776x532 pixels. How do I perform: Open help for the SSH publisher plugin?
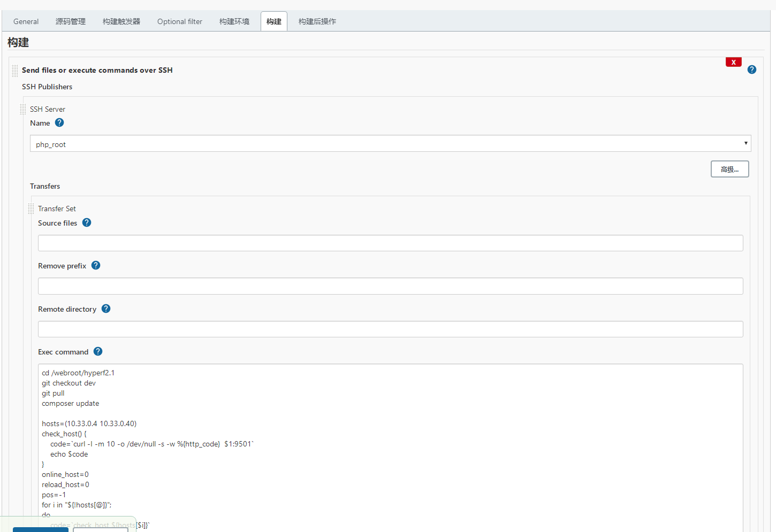tap(751, 69)
